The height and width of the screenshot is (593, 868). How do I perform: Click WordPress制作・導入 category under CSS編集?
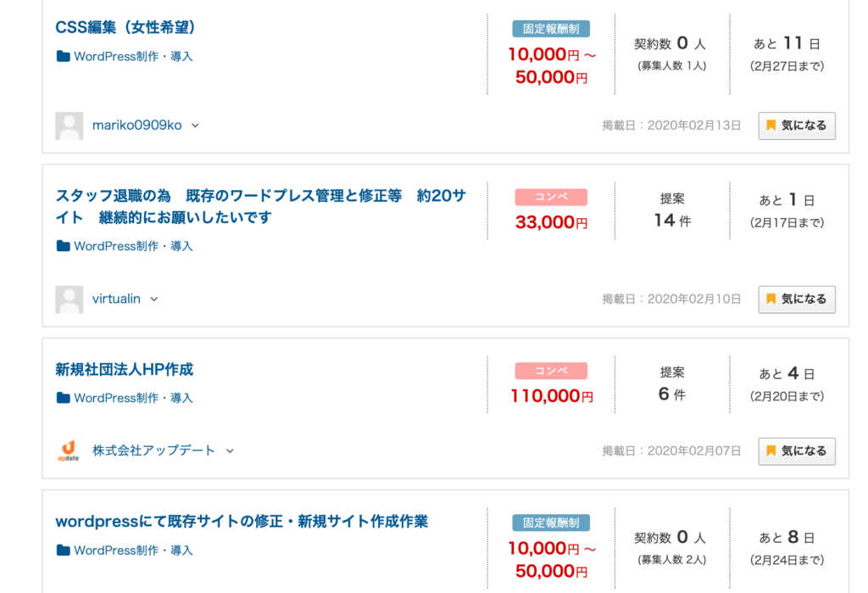tap(133, 57)
